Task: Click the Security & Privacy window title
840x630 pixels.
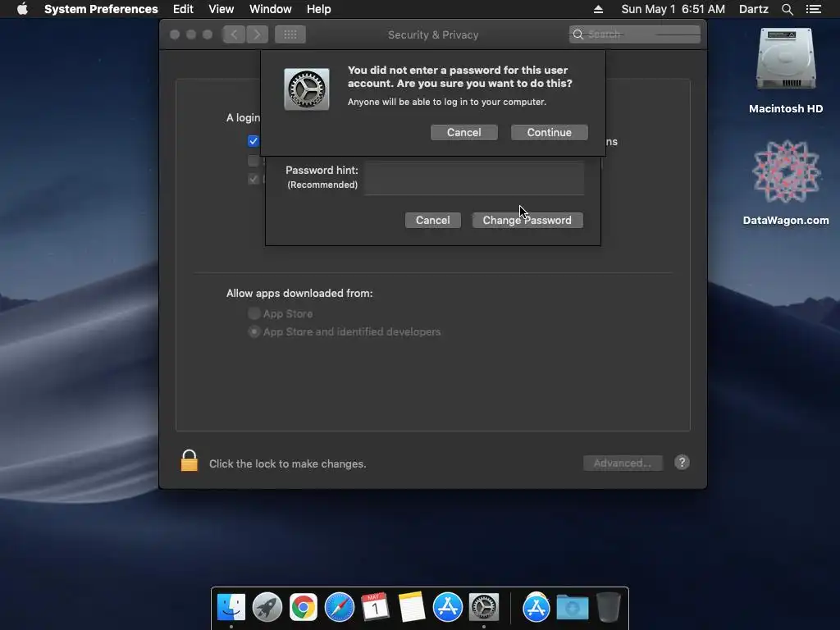Action: pyautogui.click(x=433, y=34)
